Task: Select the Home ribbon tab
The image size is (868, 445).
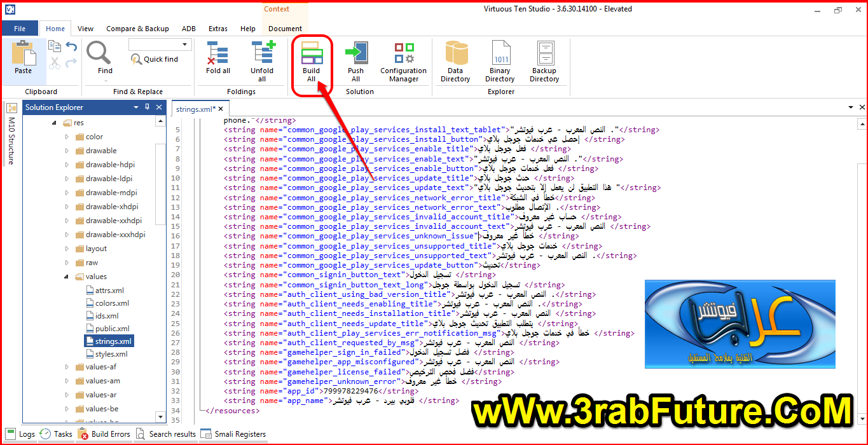Action: pyautogui.click(x=55, y=29)
